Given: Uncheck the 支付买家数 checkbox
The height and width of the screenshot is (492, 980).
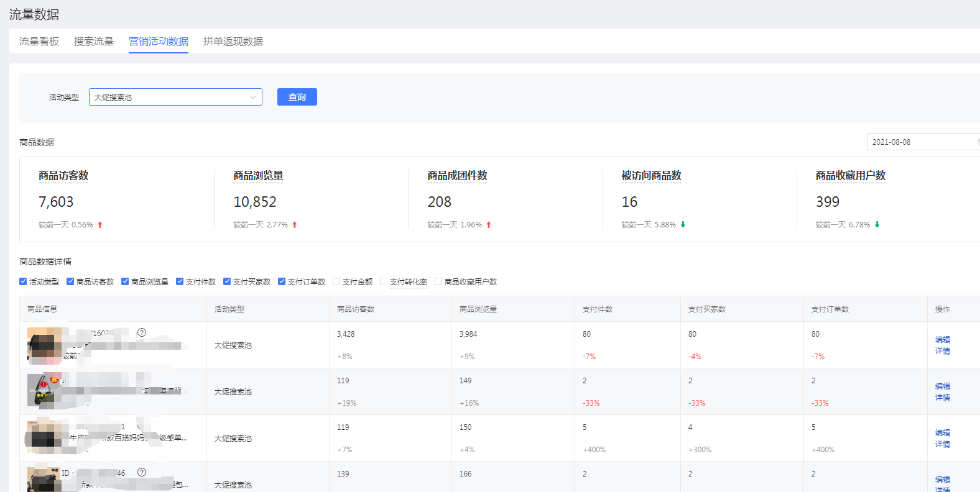Looking at the screenshot, I should pos(227,281).
